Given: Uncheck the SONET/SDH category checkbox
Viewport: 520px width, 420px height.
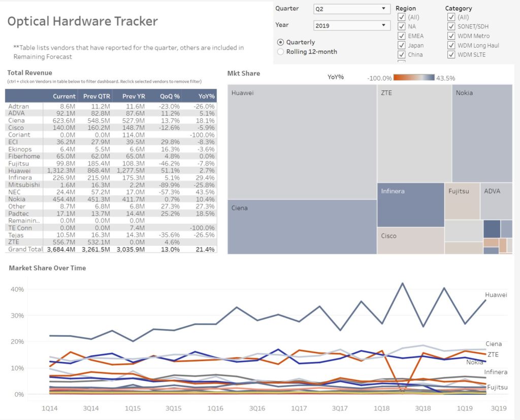Looking at the screenshot, I should pyautogui.click(x=451, y=26).
